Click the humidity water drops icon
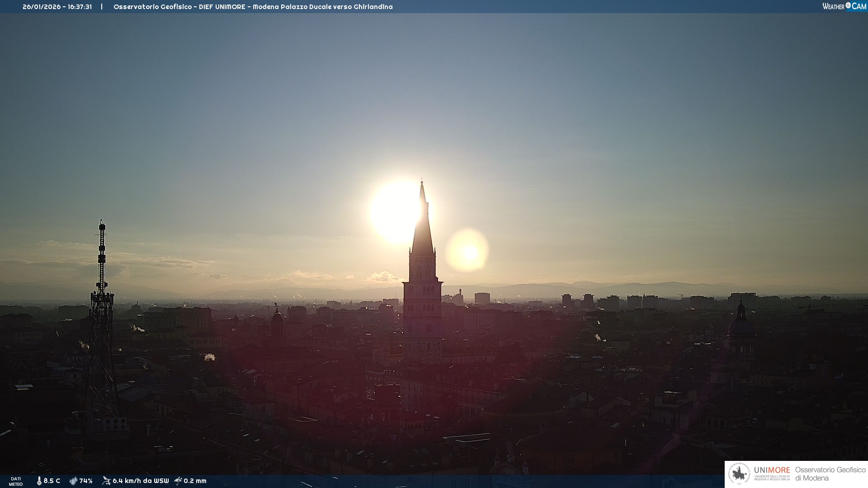 [x=73, y=481]
